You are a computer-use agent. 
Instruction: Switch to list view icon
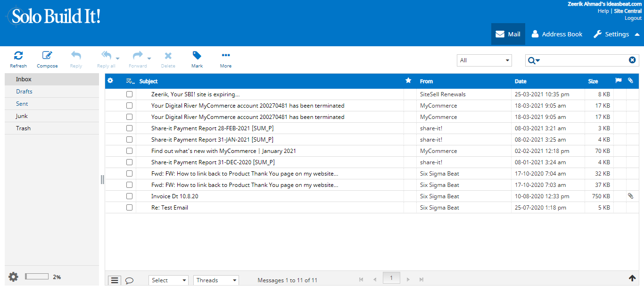tap(115, 280)
